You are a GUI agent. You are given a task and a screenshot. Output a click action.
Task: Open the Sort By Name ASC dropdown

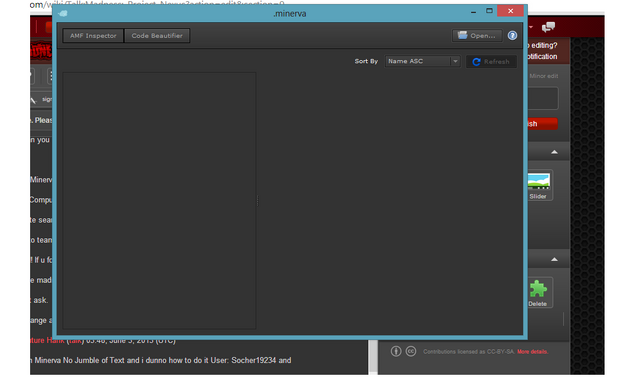[x=422, y=61]
